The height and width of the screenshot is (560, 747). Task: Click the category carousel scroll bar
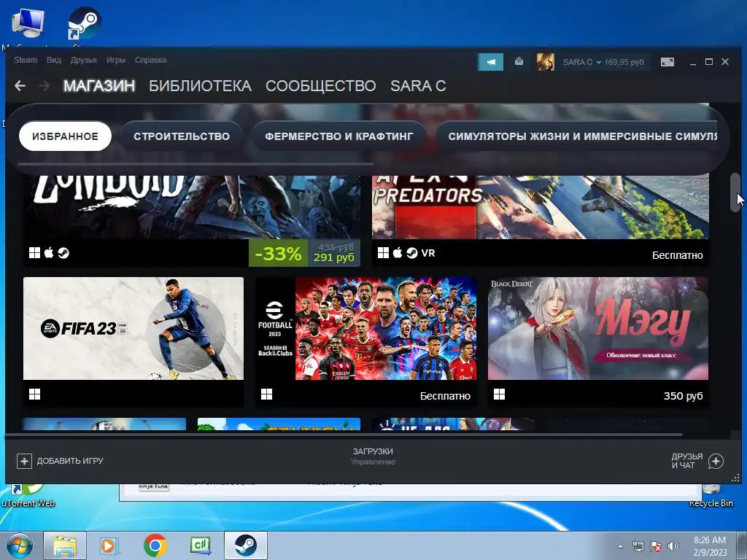click(x=196, y=164)
